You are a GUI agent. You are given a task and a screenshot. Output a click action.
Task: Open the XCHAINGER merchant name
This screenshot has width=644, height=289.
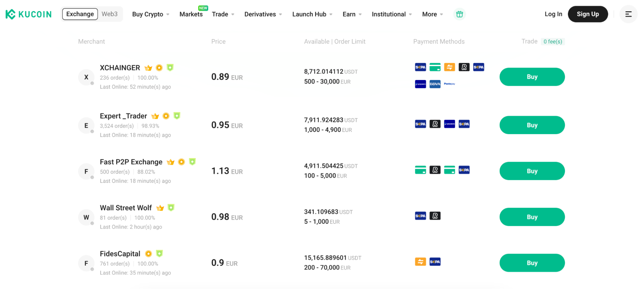pos(120,68)
